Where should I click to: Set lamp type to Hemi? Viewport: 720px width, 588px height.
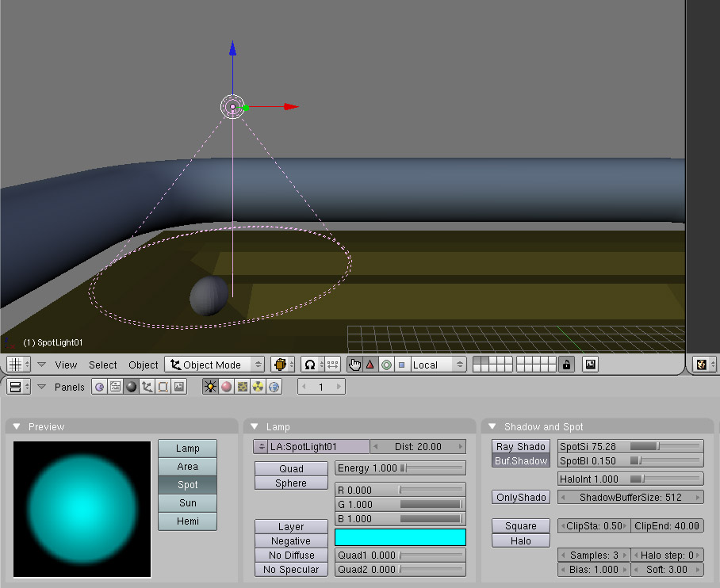pos(187,521)
